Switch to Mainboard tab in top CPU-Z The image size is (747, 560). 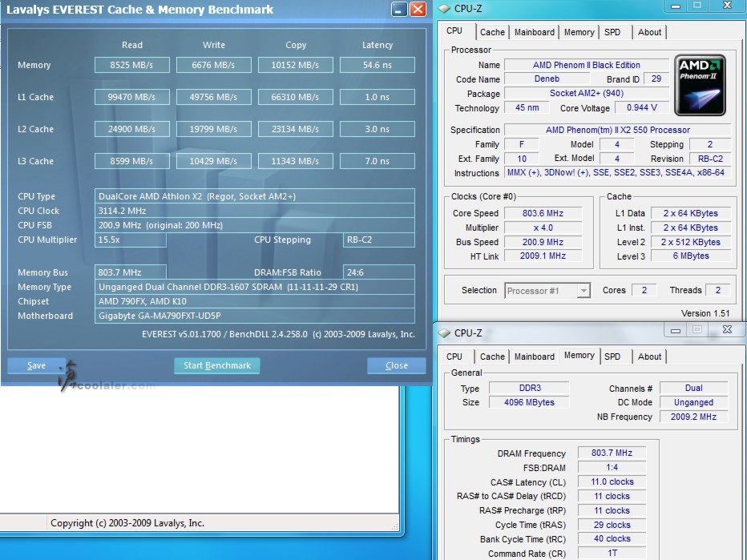[534, 32]
